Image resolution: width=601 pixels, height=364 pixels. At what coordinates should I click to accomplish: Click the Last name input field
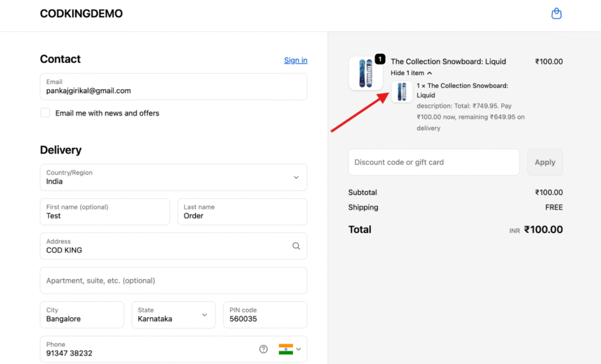click(242, 212)
